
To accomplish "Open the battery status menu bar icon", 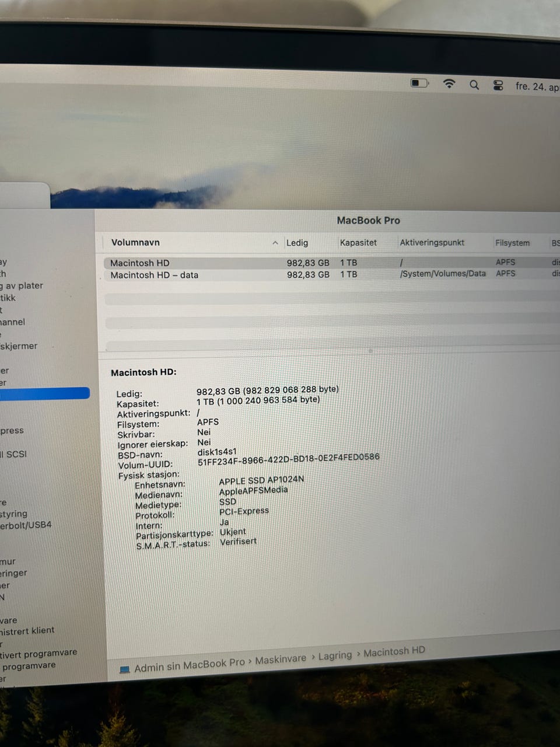I will tap(419, 83).
